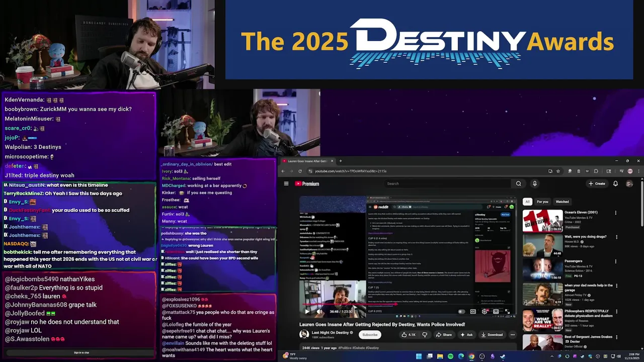The image size is (644, 362).
Task: Open the OBS icon in the taskbar
Action: point(482,356)
